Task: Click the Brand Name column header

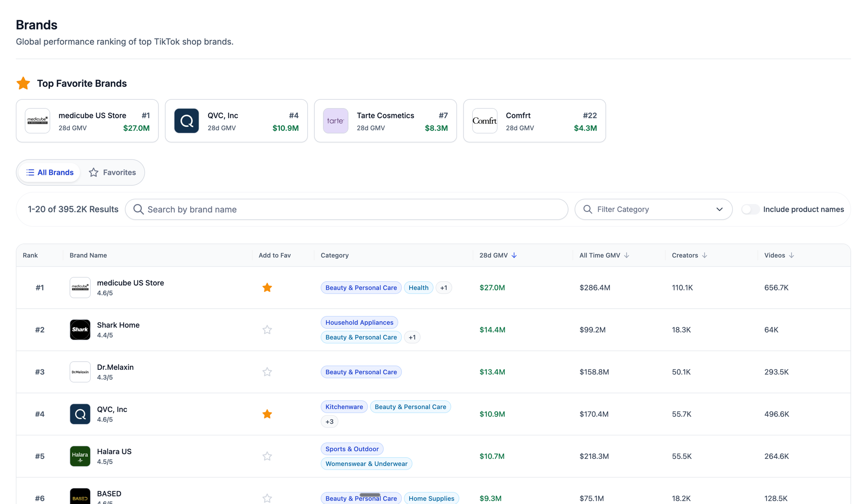Action: coord(88,255)
